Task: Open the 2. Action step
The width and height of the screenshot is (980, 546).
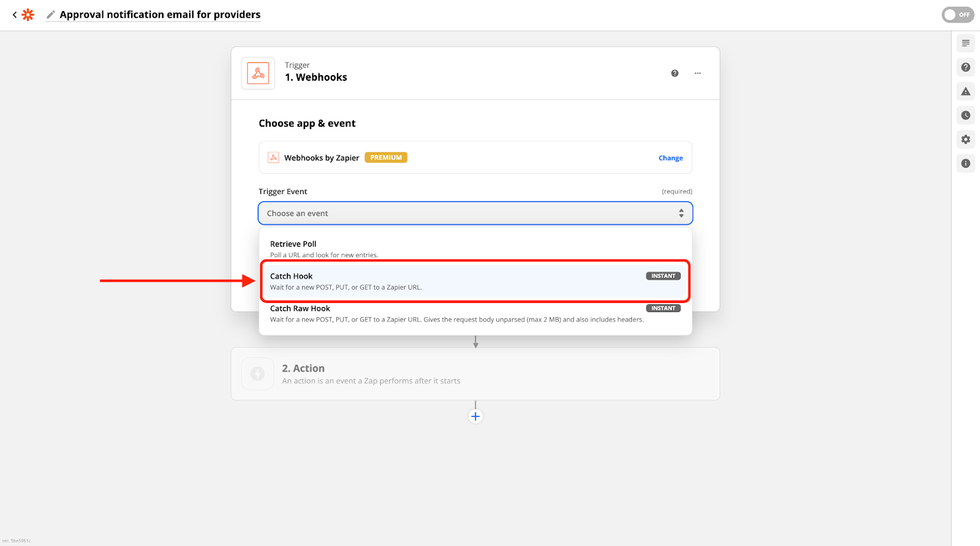Action: pos(475,374)
